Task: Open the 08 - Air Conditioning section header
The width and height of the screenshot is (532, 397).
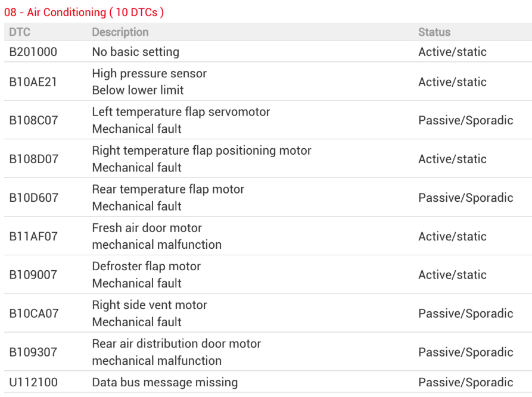Action: coord(84,12)
